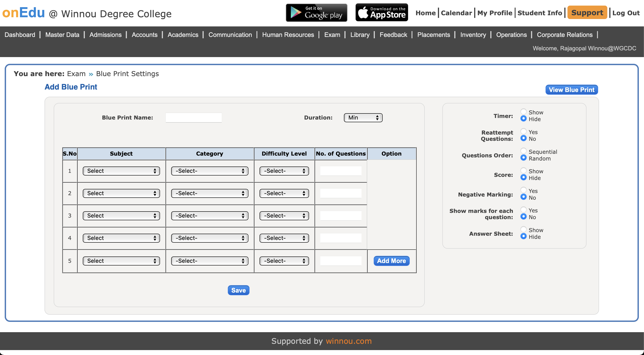The width and height of the screenshot is (644, 355).
Task: Open View Blue Print
Action: pyautogui.click(x=571, y=90)
